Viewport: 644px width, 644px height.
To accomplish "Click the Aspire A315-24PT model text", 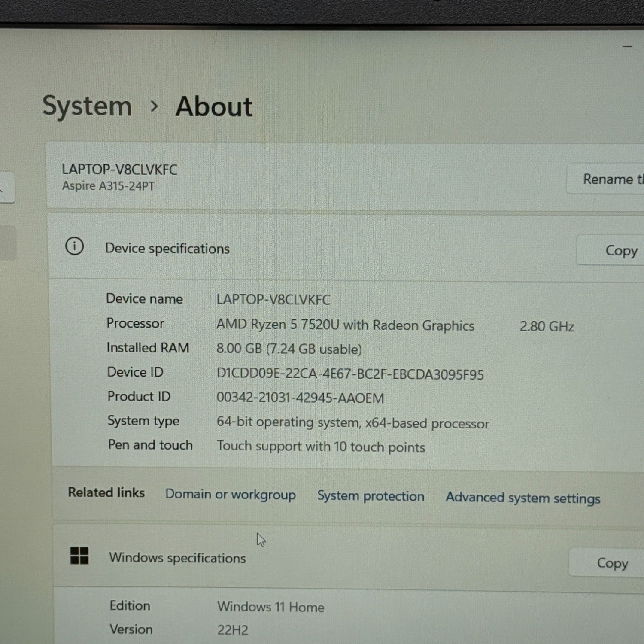I will click(108, 186).
